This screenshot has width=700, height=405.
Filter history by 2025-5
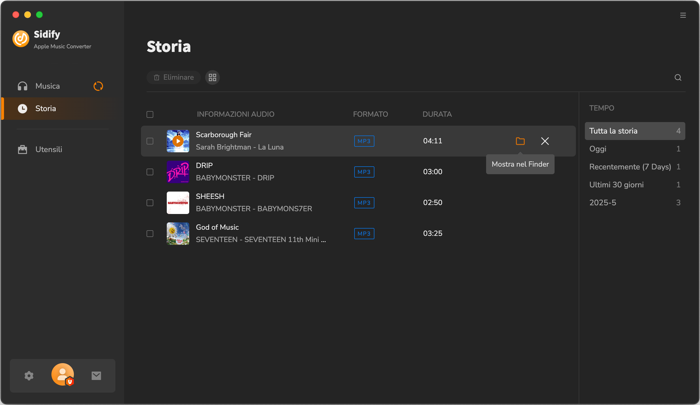(635, 203)
